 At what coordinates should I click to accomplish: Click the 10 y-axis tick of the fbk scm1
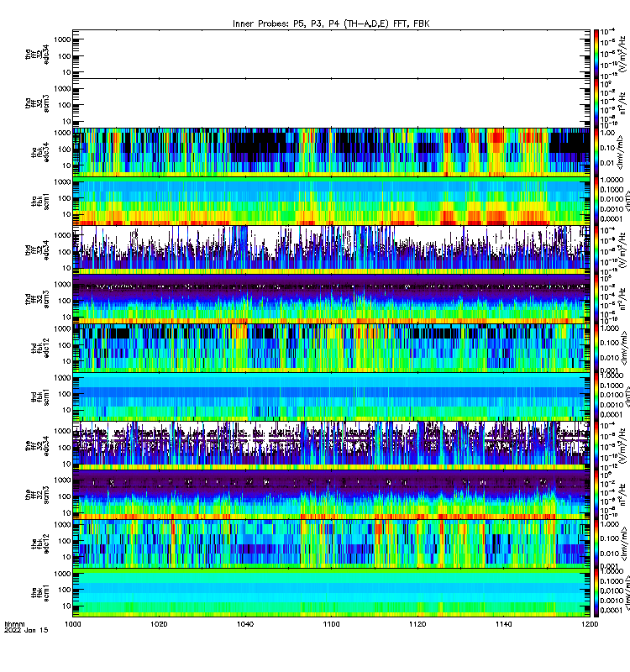coord(67,606)
